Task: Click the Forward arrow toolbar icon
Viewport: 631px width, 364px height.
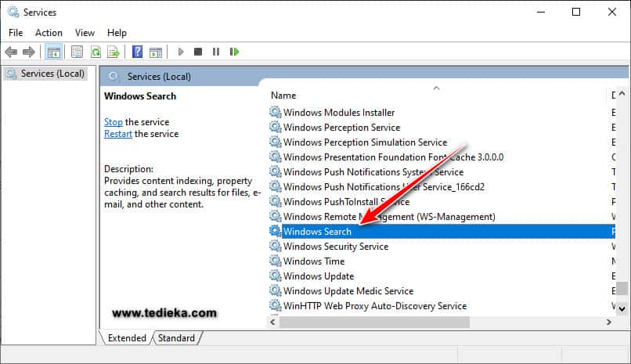Action: 28,52
